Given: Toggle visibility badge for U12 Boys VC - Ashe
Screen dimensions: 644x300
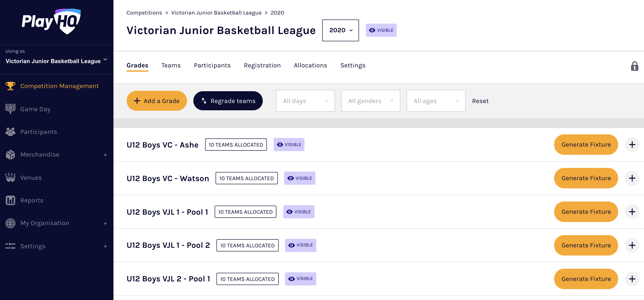Looking at the screenshot, I should tap(289, 145).
